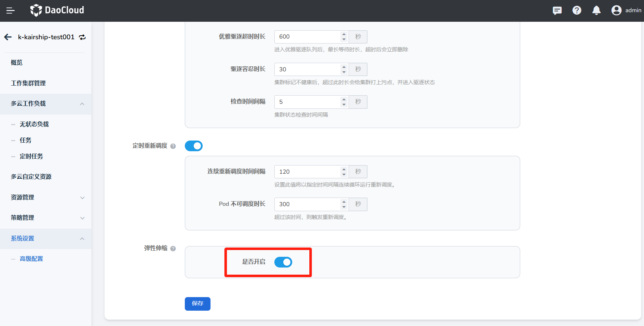The width and height of the screenshot is (644, 326).
Task: Turn off the 是否开启 elastic scaling switch
Action: 283,262
